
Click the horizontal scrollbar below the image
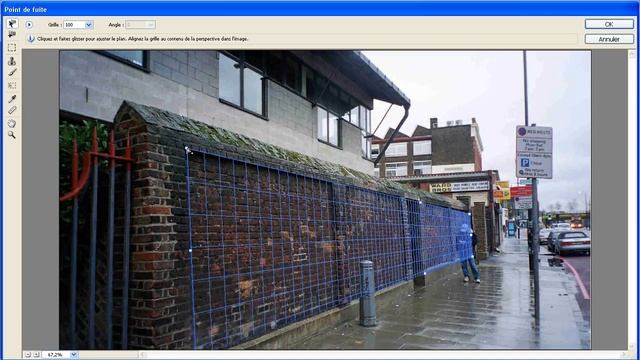click(x=384, y=355)
